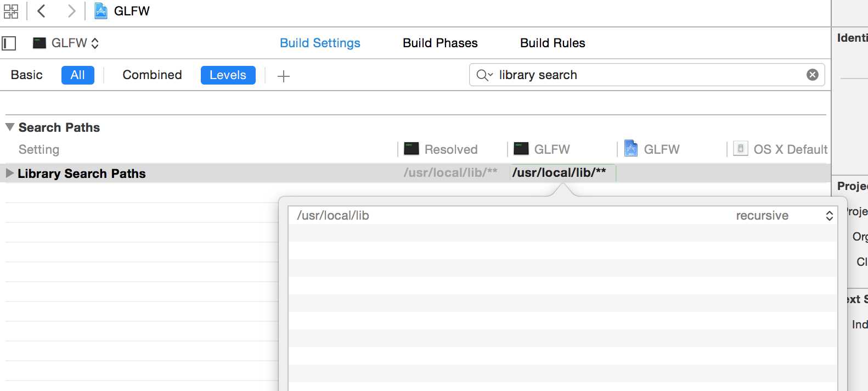Screen dimensions: 868x391
Task: Open the related items grid menu
Action: 11,11
